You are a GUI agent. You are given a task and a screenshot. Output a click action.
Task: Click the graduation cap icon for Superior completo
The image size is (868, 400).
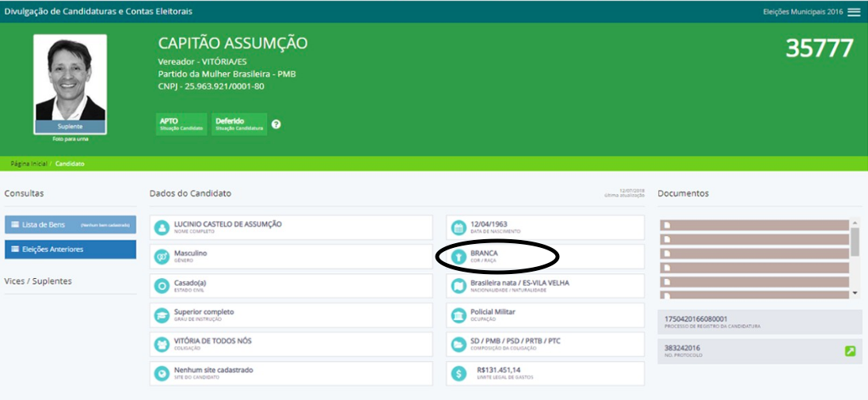[162, 315]
